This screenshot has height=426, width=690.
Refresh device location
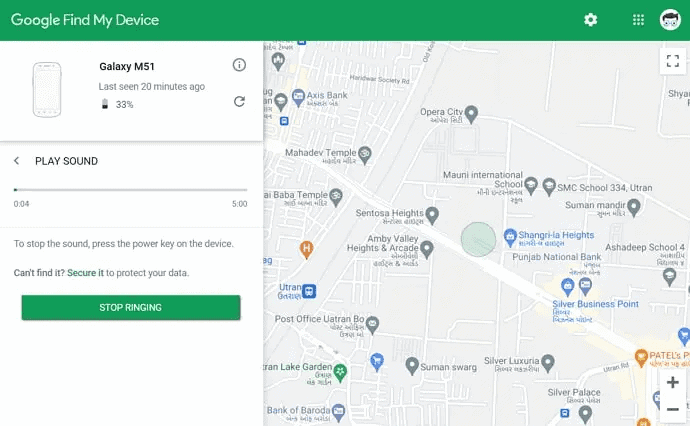point(239,102)
